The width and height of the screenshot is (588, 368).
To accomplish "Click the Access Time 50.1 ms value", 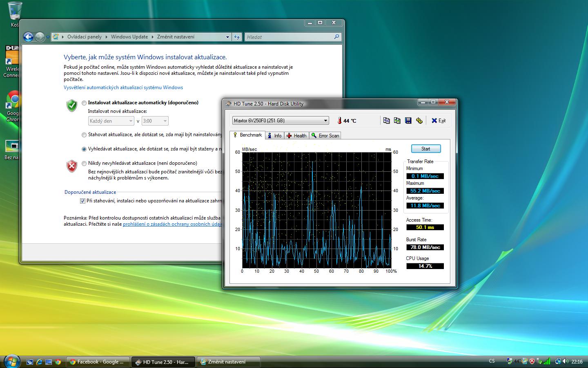I will pyautogui.click(x=425, y=227).
